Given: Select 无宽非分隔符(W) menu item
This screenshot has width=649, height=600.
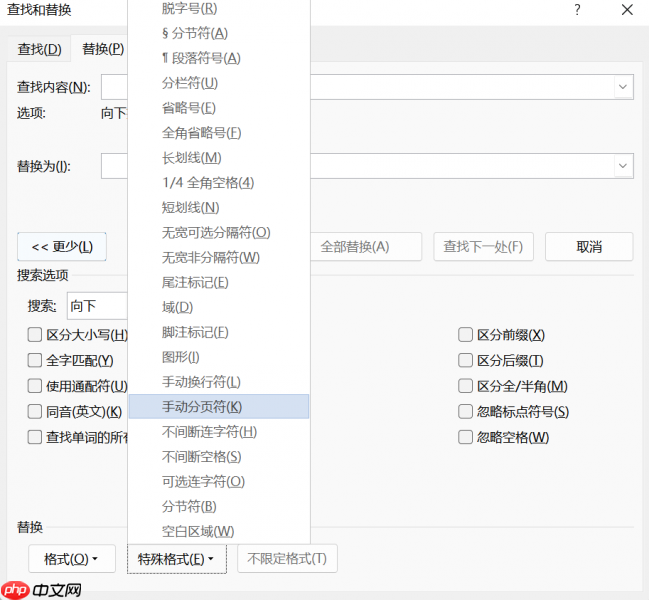Looking at the screenshot, I should point(219,257).
